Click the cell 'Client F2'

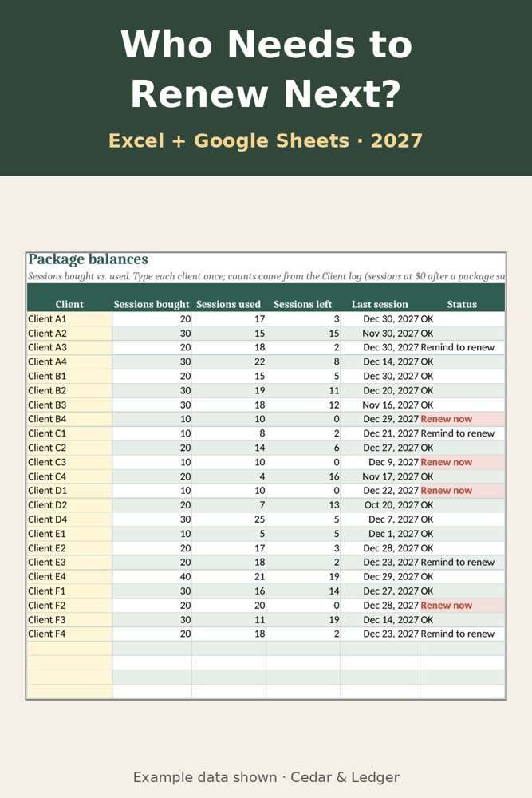(x=69, y=605)
